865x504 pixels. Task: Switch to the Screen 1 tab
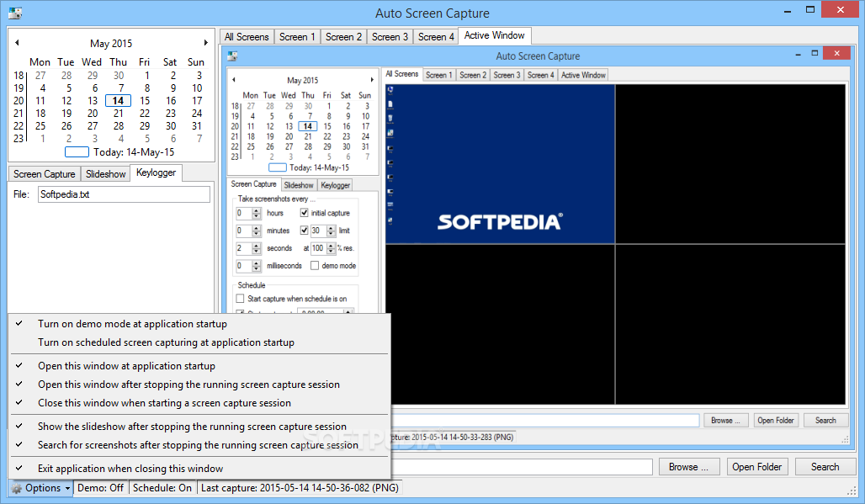pyautogui.click(x=297, y=36)
